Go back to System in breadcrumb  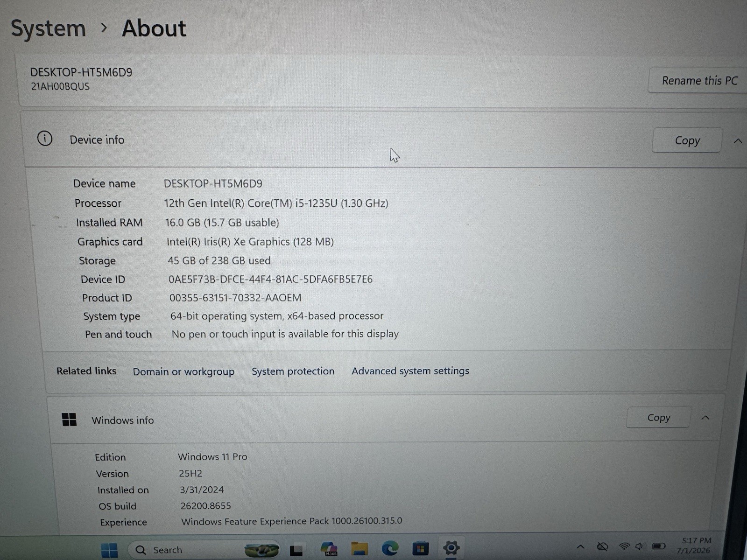(49, 29)
